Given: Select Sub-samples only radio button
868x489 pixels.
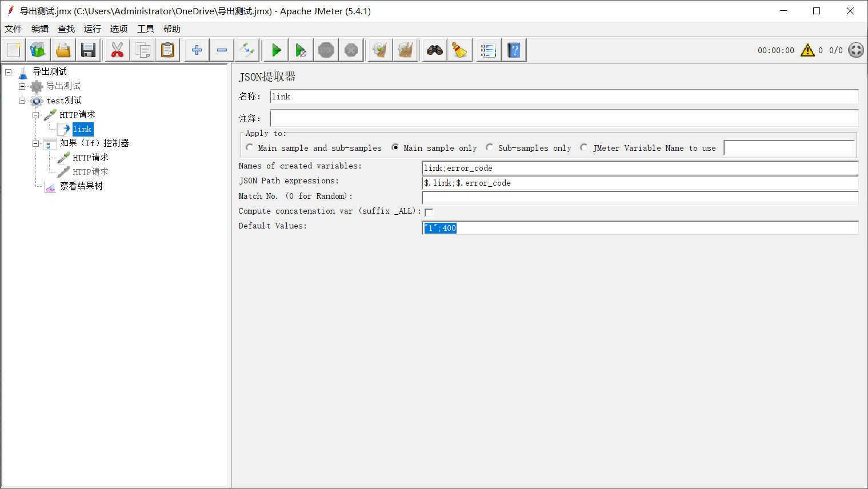Looking at the screenshot, I should 490,147.
